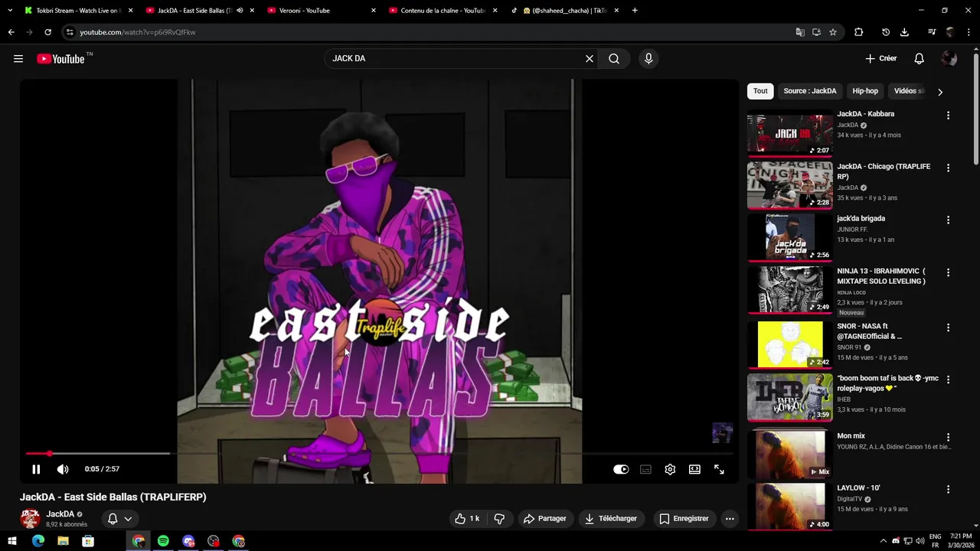Start voice search with the microphone
The width and height of the screenshot is (980, 551).
point(648,59)
